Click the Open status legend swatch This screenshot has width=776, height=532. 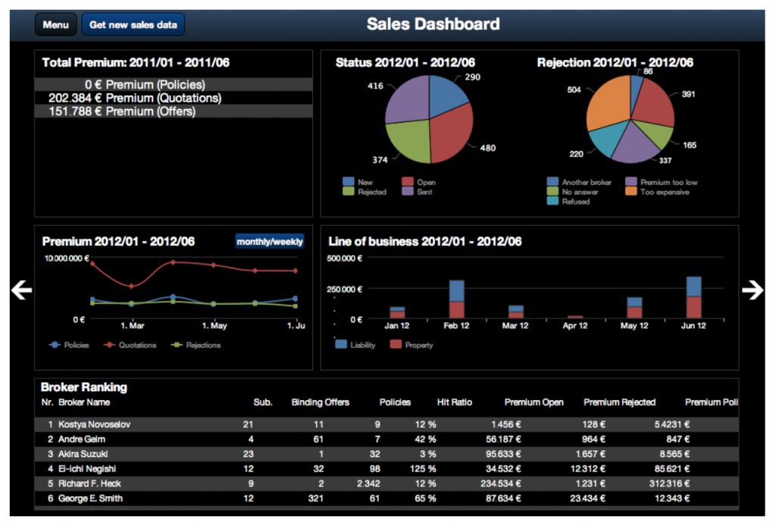tap(408, 182)
